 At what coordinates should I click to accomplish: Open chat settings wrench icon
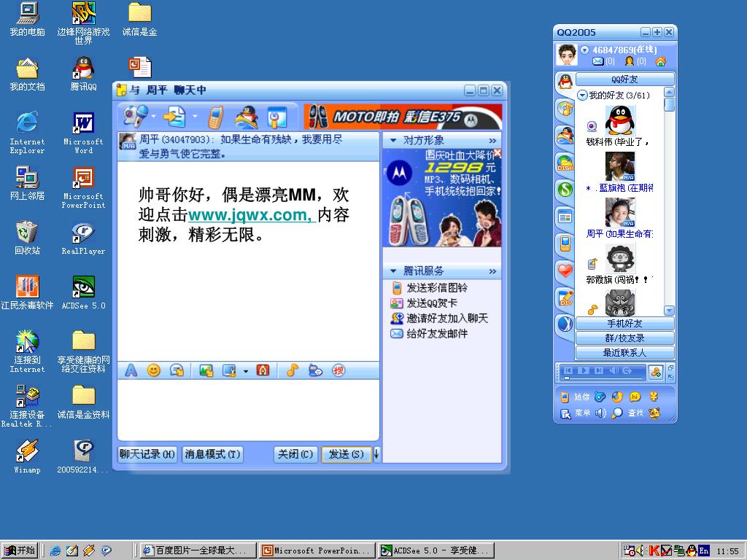click(276, 117)
